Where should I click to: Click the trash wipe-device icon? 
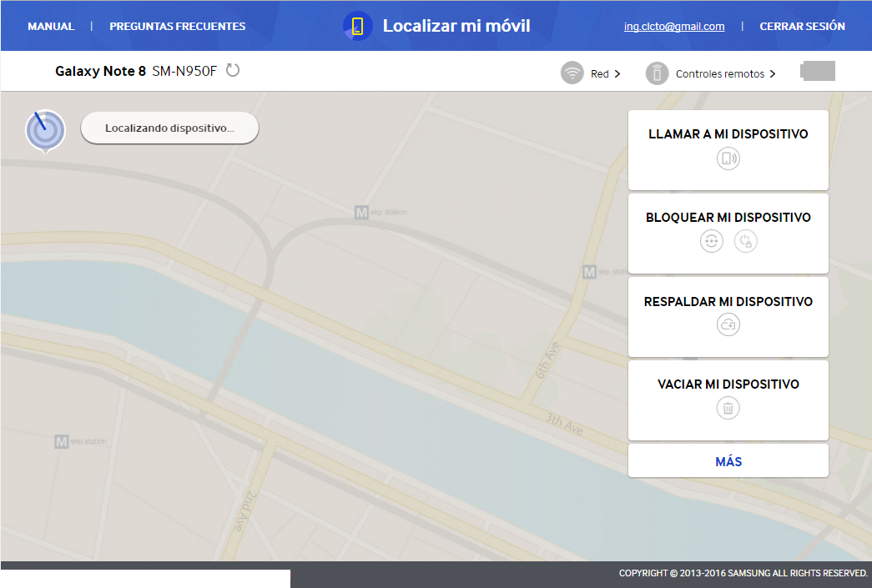[728, 409]
